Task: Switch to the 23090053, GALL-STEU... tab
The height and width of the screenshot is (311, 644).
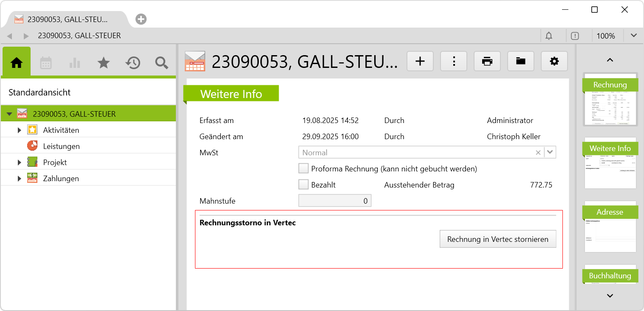Action: coord(67,19)
